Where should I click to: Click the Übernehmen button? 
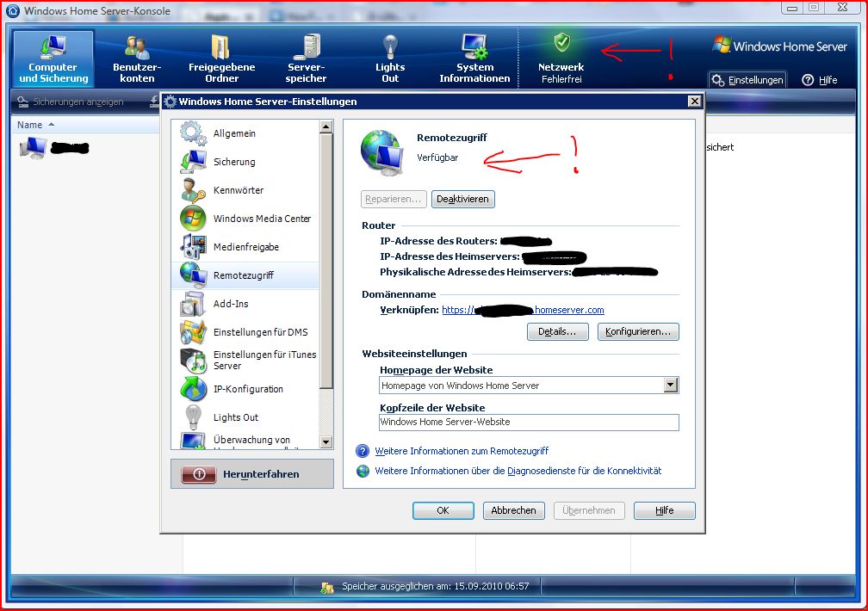click(589, 511)
